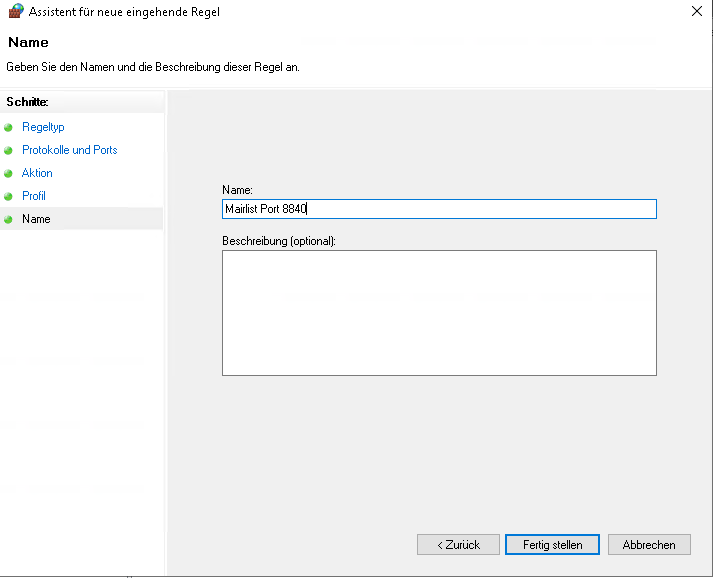Click the Name: label above the text field

point(237,190)
